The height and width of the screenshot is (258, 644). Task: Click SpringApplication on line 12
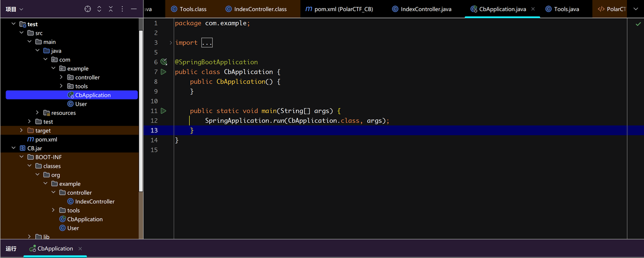coord(237,121)
